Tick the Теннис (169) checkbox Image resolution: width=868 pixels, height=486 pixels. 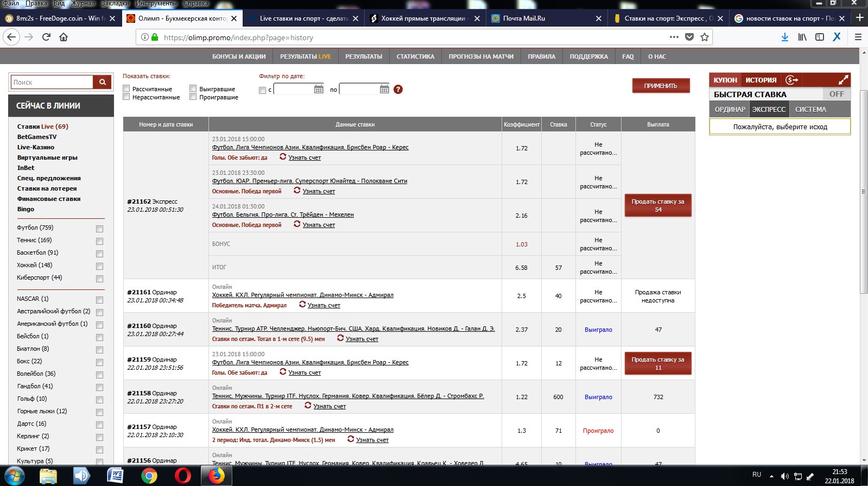99,241
